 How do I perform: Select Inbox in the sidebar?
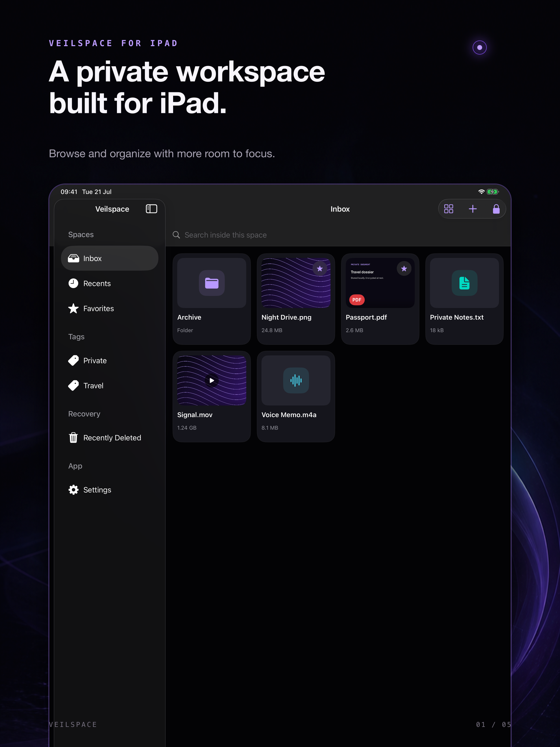click(110, 258)
